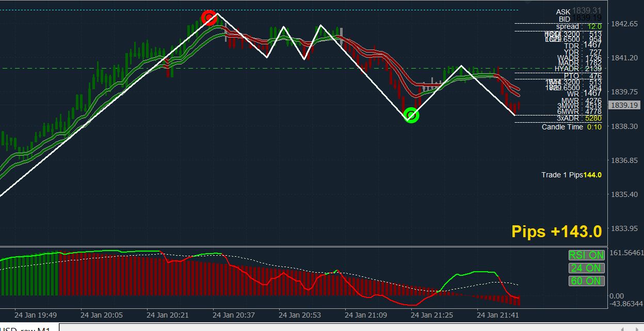Click the red circle sell signal marker

coord(209,18)
